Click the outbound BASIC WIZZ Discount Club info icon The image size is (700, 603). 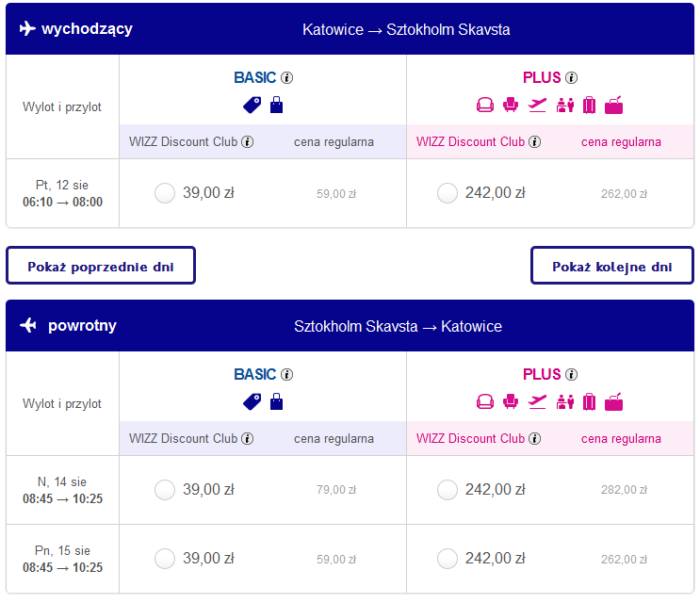pos(248,142)
